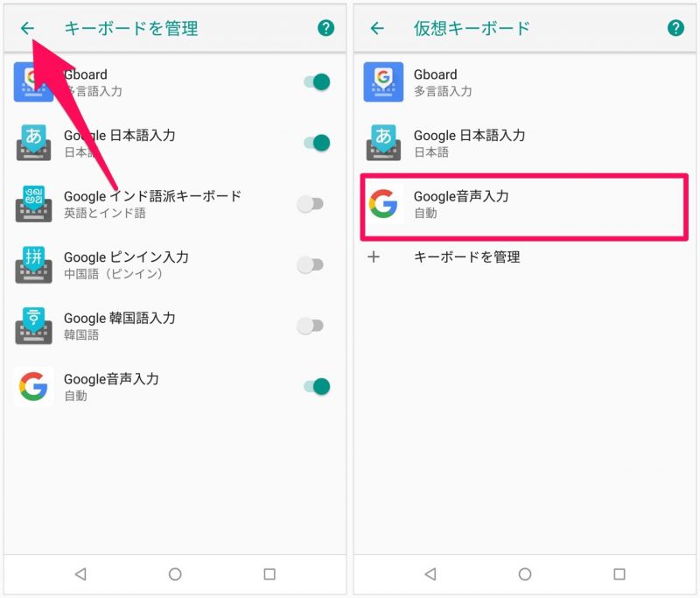Select Google ピンイン入力 label text

tap(126, 257)
